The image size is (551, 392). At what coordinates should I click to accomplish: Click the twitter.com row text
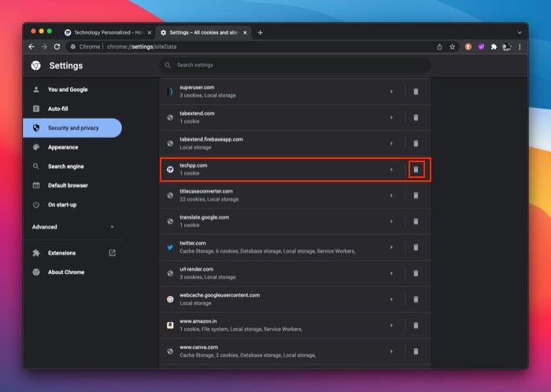click(193, 243)
